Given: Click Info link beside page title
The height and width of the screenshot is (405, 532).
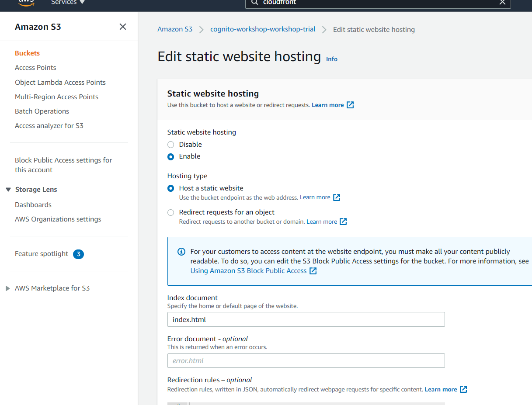Looking at the screenshot, I should click(x=332, y=59).
